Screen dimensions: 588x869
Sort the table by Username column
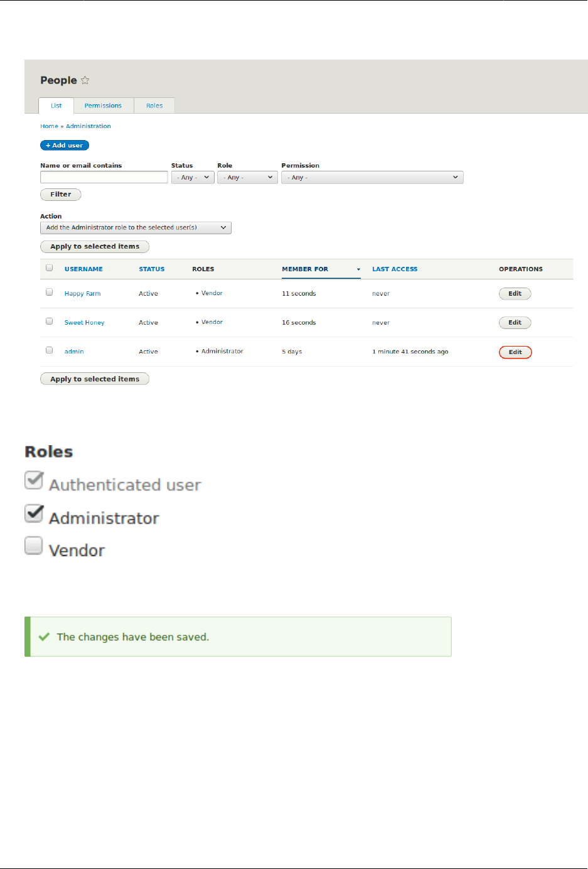tap(83, 269)
